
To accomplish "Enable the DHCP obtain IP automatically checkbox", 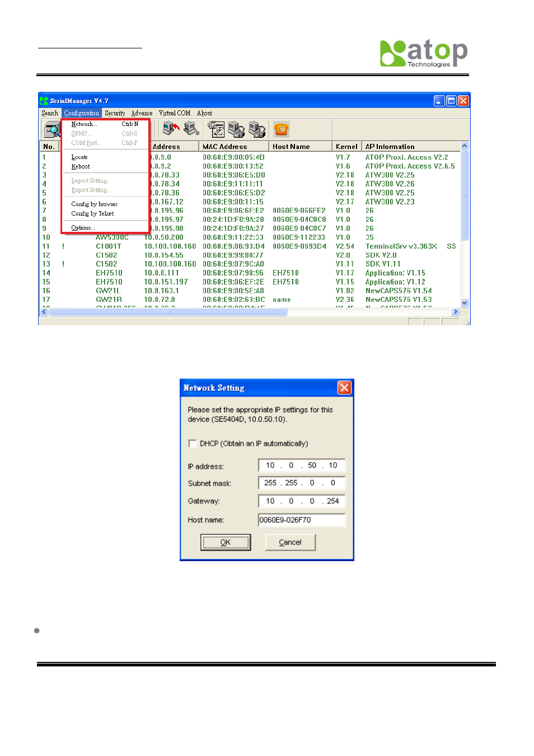I will click(x=193, y=444).
